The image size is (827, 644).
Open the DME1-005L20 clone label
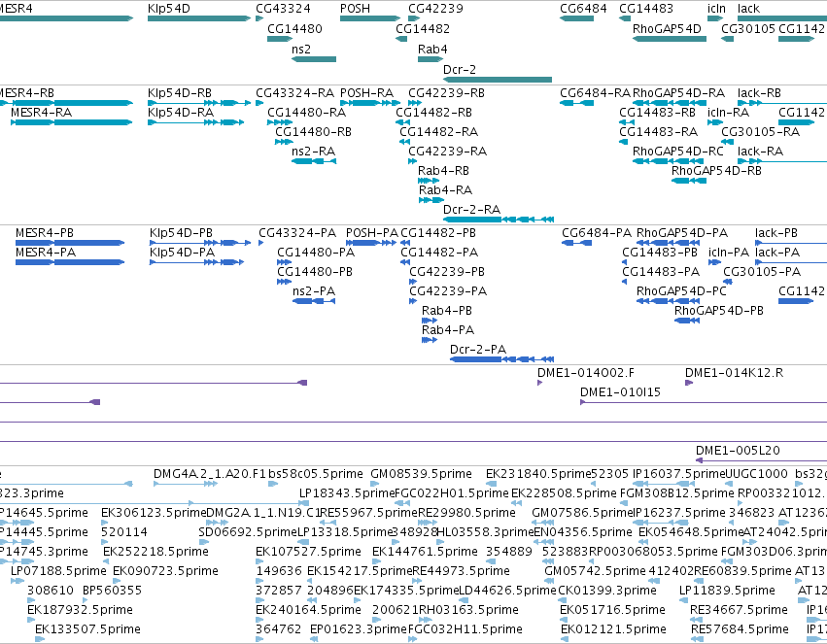point(738,451)
